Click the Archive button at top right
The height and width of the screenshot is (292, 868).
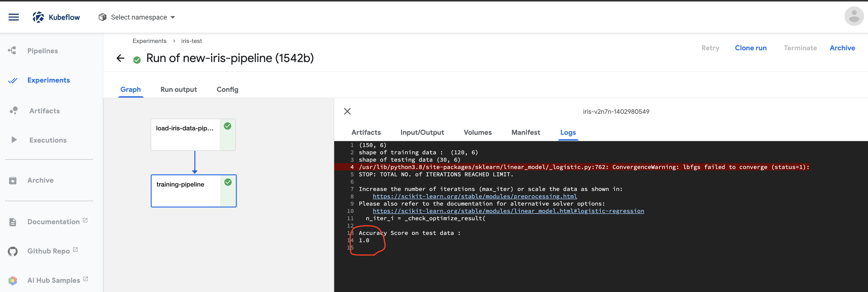842,48
